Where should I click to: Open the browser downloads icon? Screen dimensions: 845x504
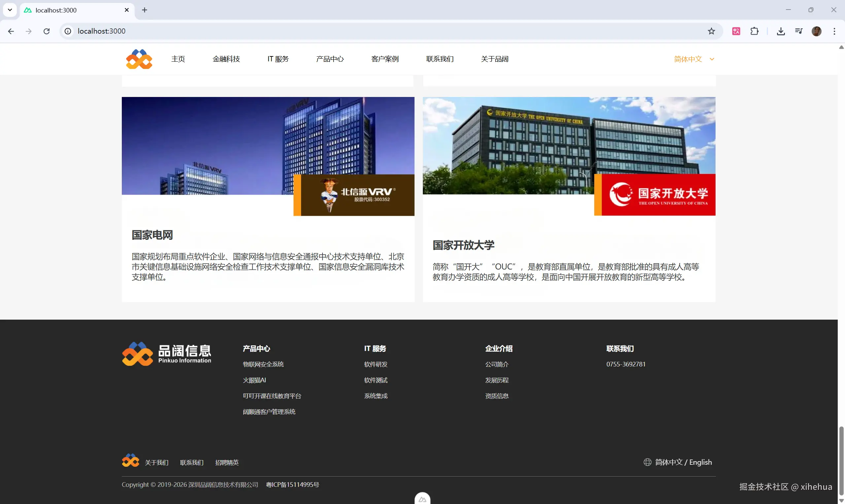click(780, 31)
